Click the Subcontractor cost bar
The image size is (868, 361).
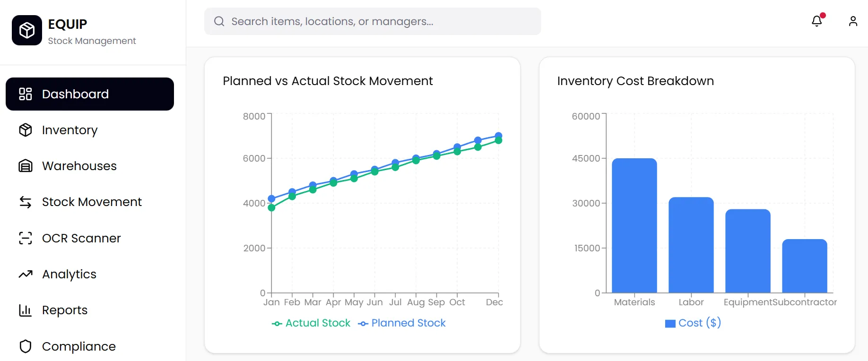click(x=805, y=266)
